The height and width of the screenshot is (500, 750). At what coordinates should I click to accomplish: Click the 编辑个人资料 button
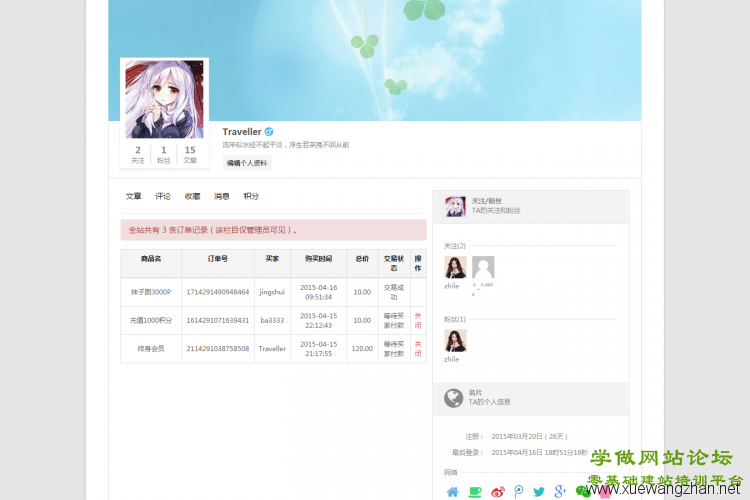(247, 163)
